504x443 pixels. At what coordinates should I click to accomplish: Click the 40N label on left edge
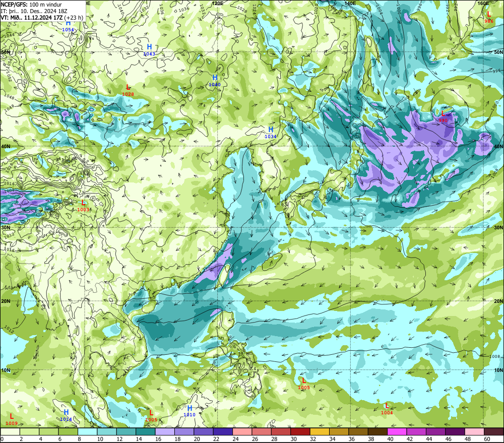[x=6, y=146]
